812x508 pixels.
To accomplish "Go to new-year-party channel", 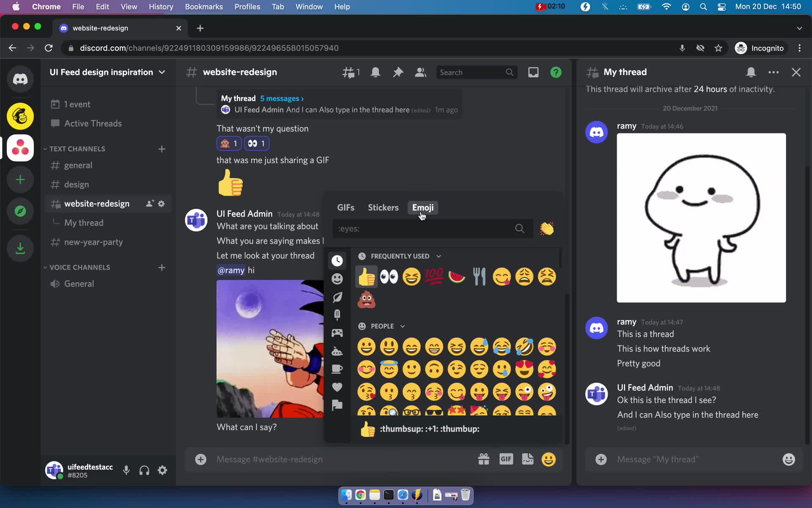I will (x=108, y=242).
